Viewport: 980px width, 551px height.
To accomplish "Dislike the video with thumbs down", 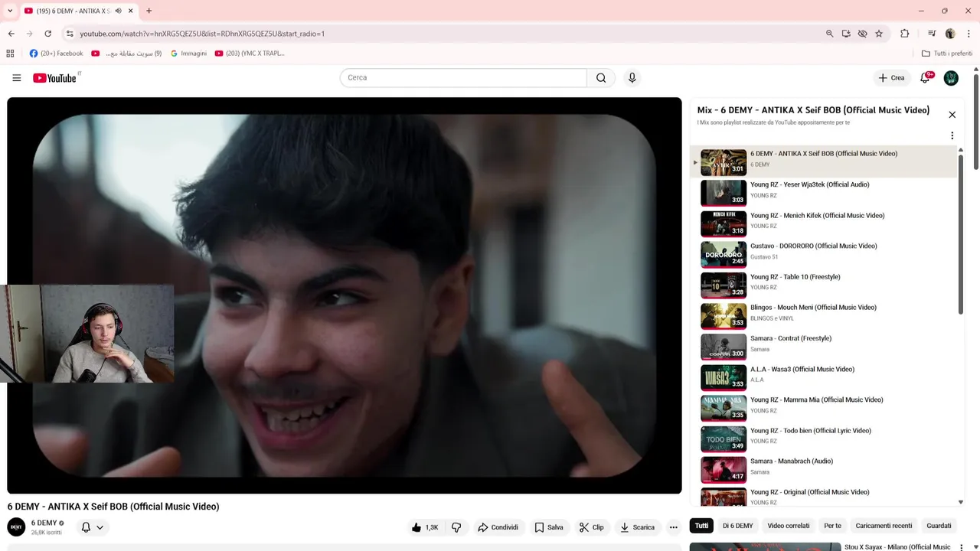I will (x=456, y=527).
